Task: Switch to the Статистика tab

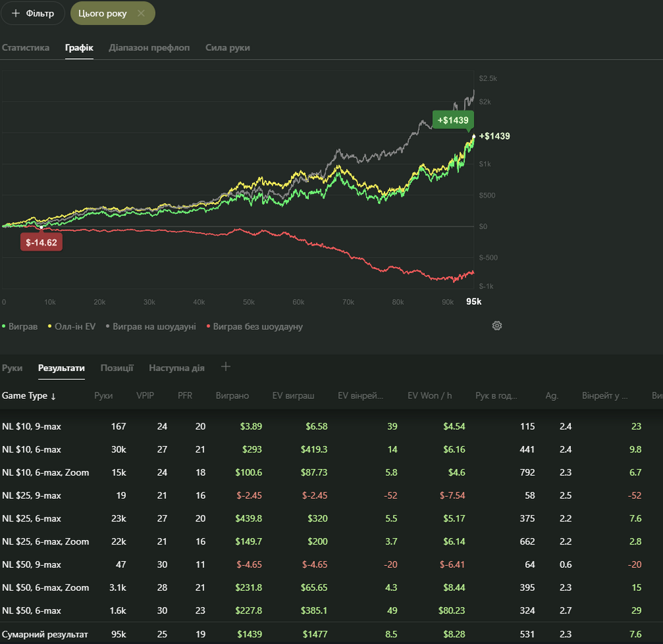Action: coord(25,48)
